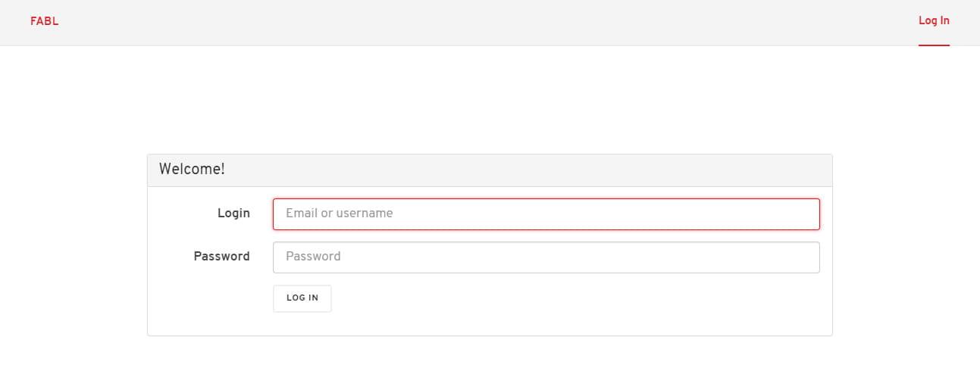Open the Log In navigation tab
This screenshot has width=980, height=371.
[x=934, y=21]
